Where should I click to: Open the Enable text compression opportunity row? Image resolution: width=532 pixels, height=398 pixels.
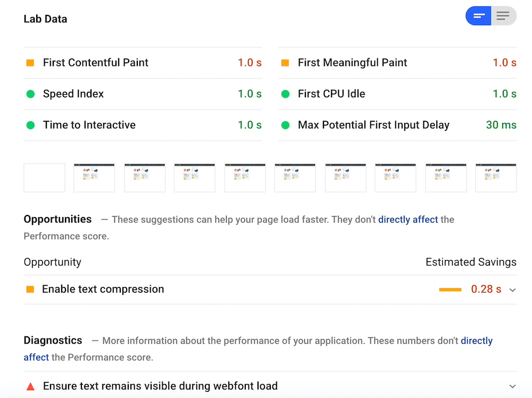click(x=103, y=289)
